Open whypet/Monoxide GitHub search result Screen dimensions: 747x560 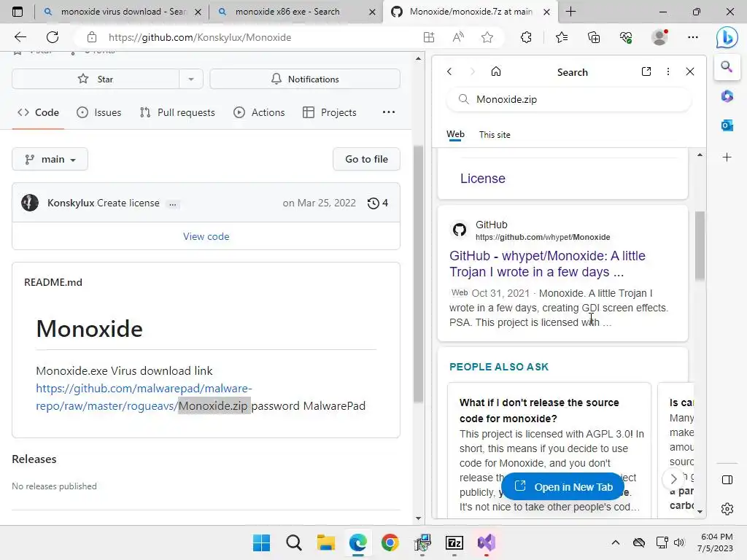pos(547,264)
